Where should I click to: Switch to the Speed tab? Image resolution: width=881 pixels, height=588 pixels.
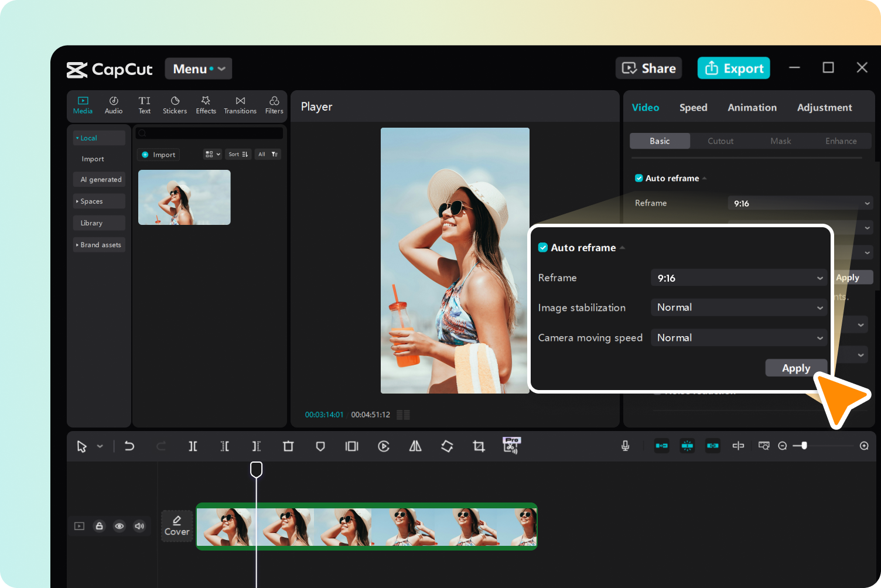(693, 107)
